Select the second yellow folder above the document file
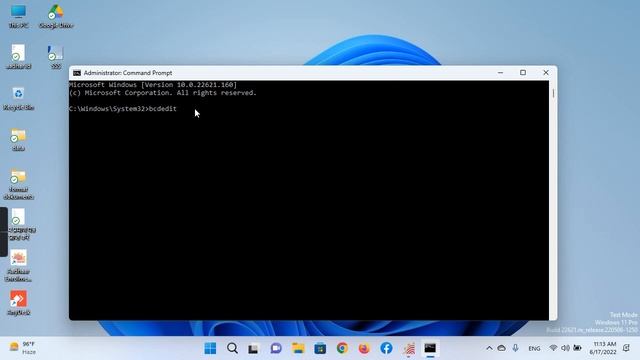 18,184
